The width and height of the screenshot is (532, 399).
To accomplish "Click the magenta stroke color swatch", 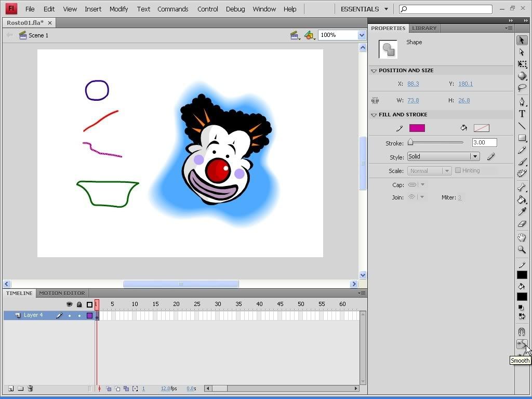I will pyautogui.click(x=417, y=128).
